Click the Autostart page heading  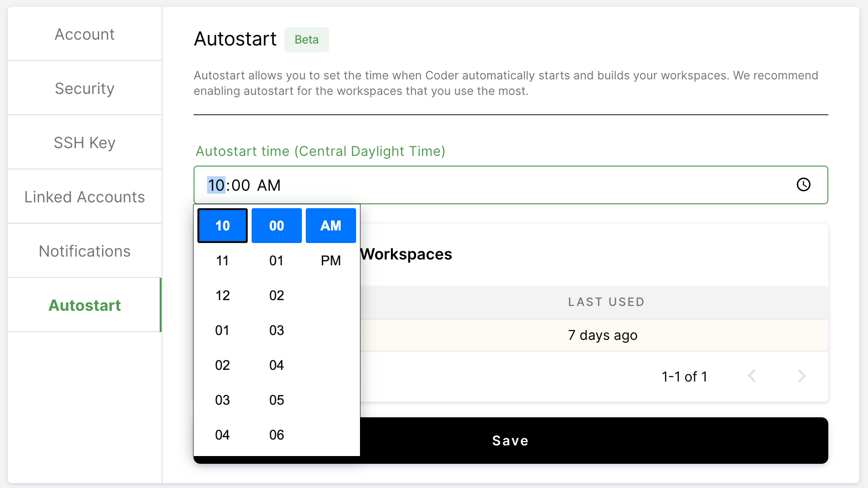tap(235, 39)
